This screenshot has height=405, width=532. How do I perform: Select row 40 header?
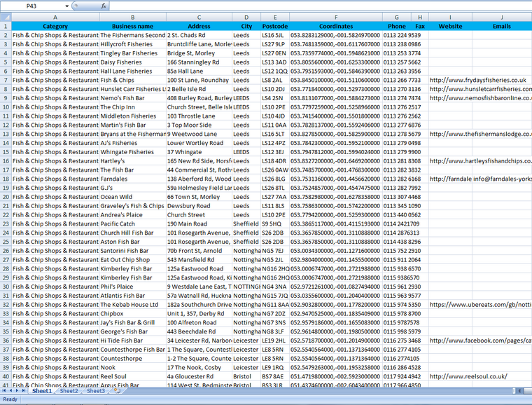(6, 376)
